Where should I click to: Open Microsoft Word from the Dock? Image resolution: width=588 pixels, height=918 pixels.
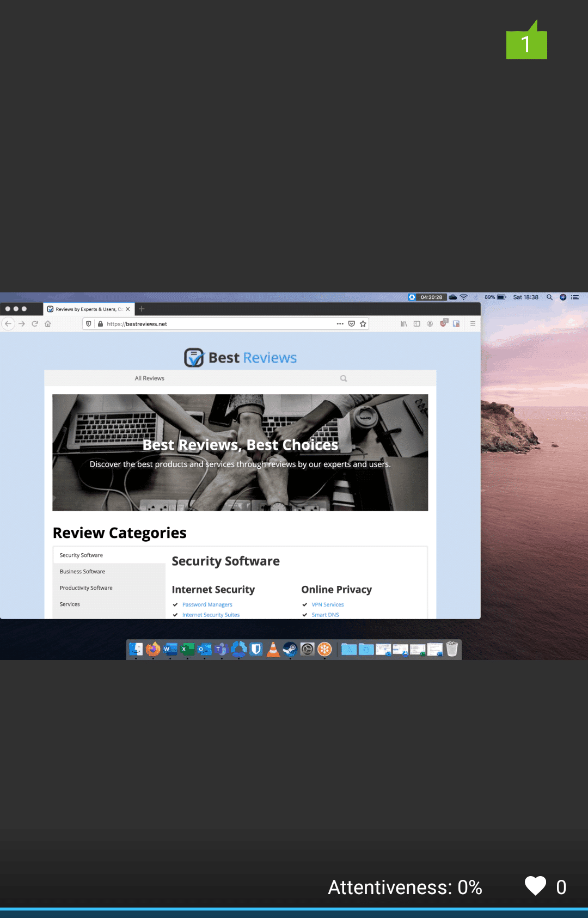170,649
